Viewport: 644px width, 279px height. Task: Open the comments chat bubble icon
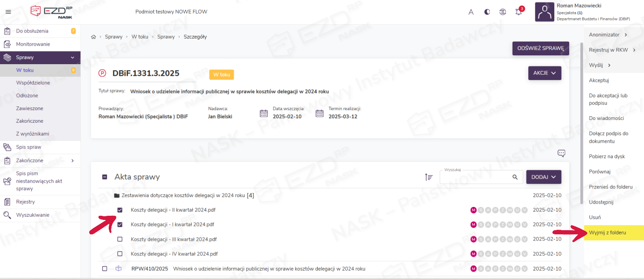click(561, 153)
